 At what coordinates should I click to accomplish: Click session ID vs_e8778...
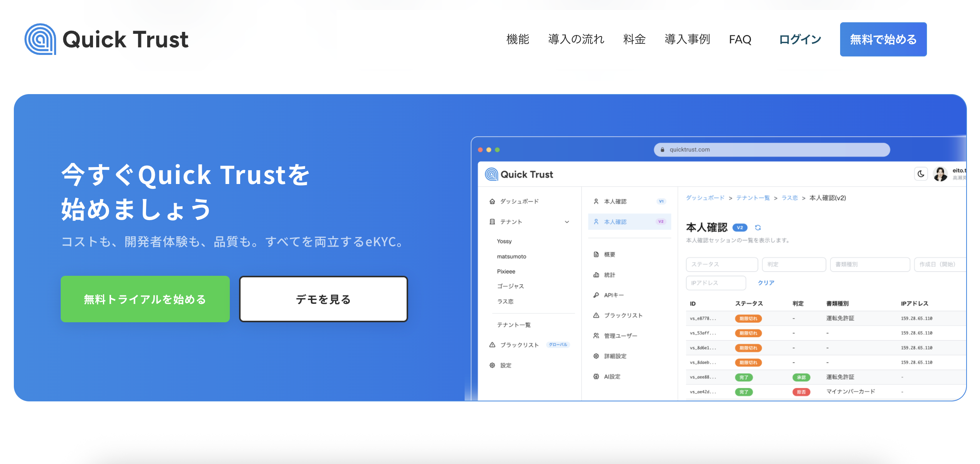703,318
